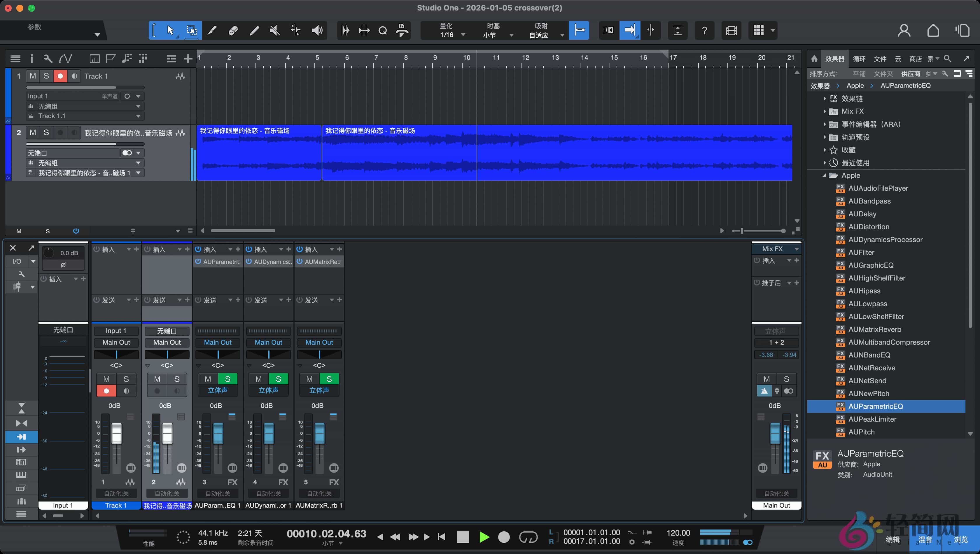Open the 量化 1/16 quantize dropdown

click(463, 34)
